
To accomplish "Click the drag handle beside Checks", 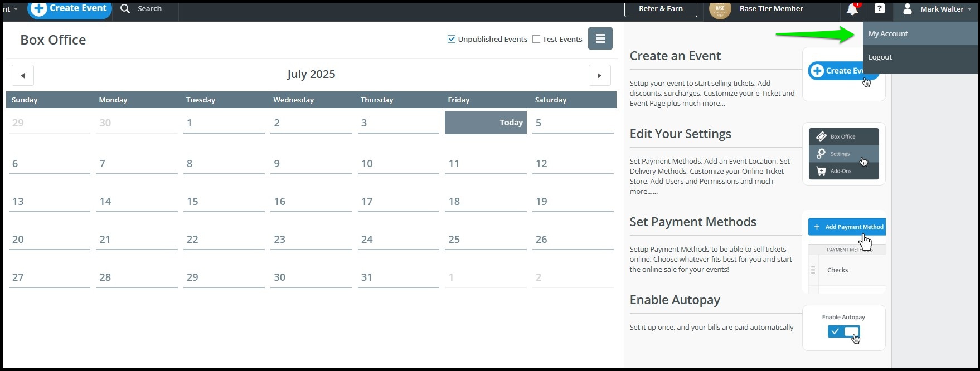I will 813,270.
